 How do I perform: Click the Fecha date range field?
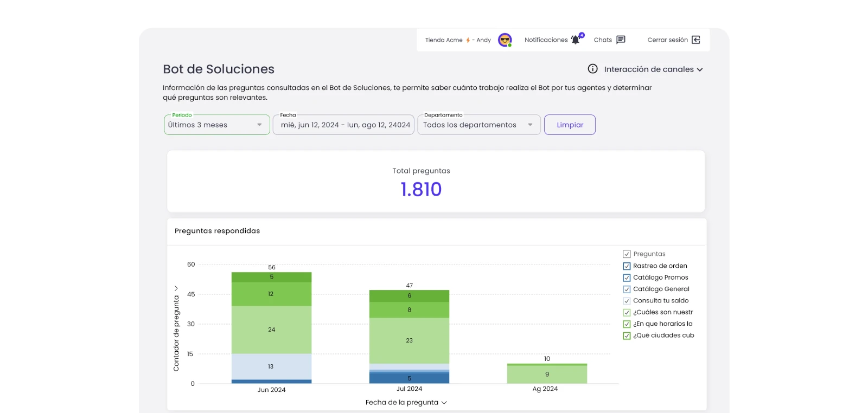(x=344, y=125)
